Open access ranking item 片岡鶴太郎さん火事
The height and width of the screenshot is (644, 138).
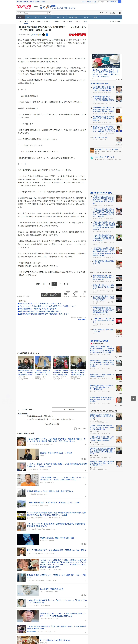point(104,99)
